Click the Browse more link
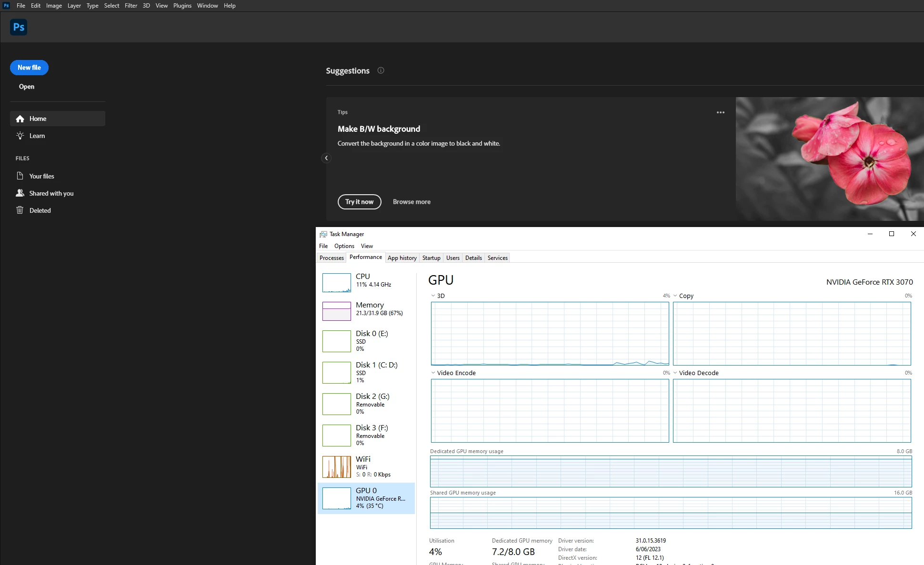 pyautogui.click(x=412, y=202)
